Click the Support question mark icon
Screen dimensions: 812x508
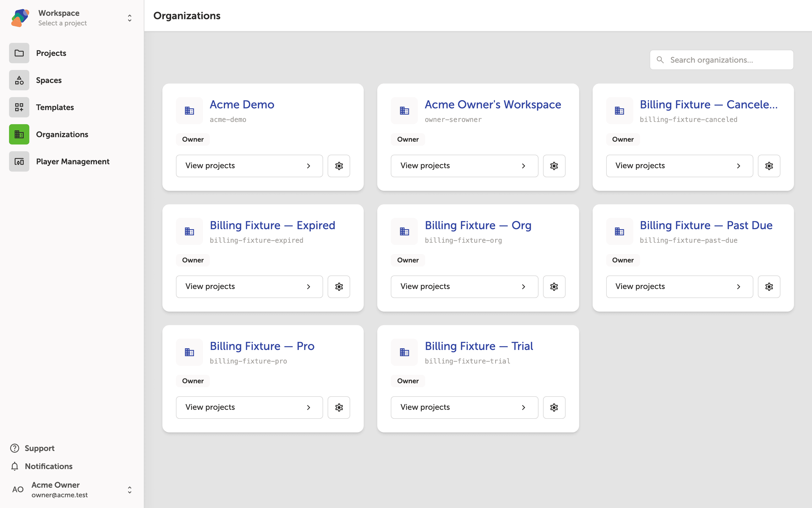pyautogui.click(x=14, y=448)
